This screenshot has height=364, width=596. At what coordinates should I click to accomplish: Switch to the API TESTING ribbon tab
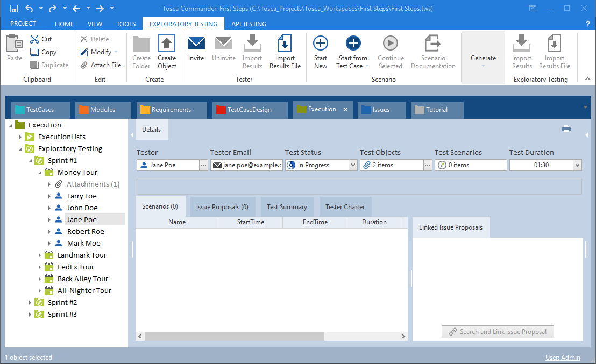click(249, 24)
